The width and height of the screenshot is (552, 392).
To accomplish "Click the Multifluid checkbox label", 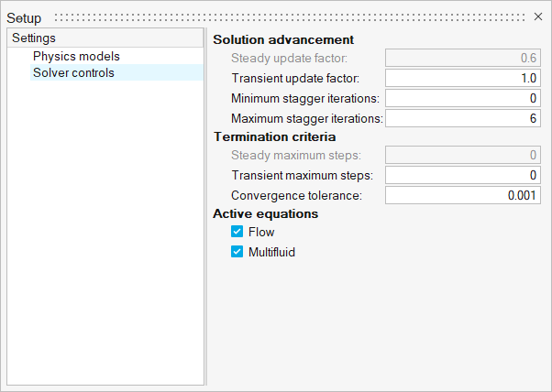I will (x=271, y=251).
